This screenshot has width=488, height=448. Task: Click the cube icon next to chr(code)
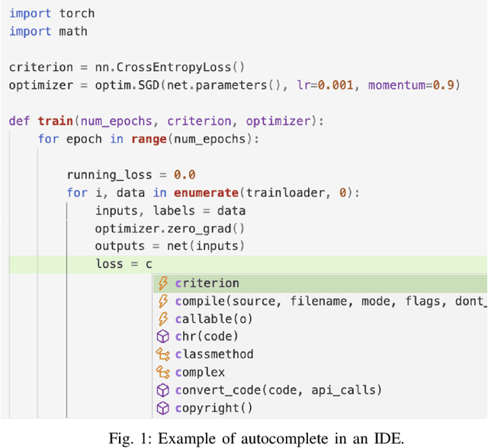click(x=162, y=336)
